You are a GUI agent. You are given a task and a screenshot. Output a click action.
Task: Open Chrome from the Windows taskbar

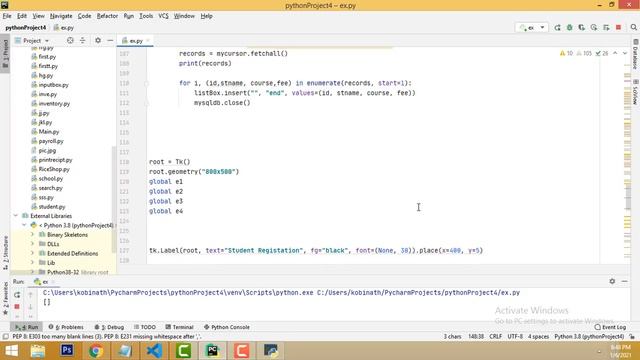tap(96, 351)
